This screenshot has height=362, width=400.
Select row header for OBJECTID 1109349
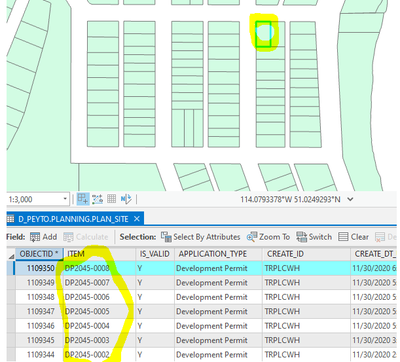tap(10, 283)
